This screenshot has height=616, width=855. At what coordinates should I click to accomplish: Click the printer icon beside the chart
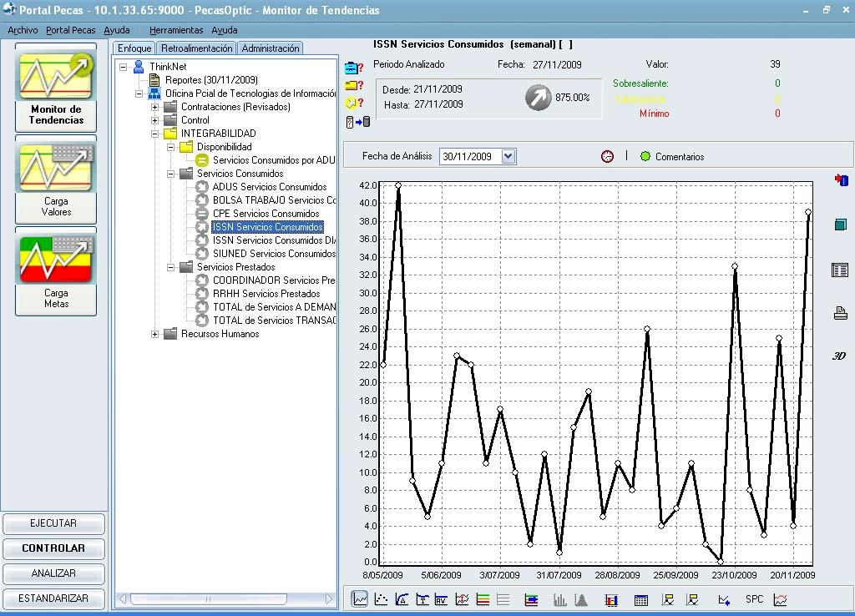pyautogui.click(x=840, y=313)
